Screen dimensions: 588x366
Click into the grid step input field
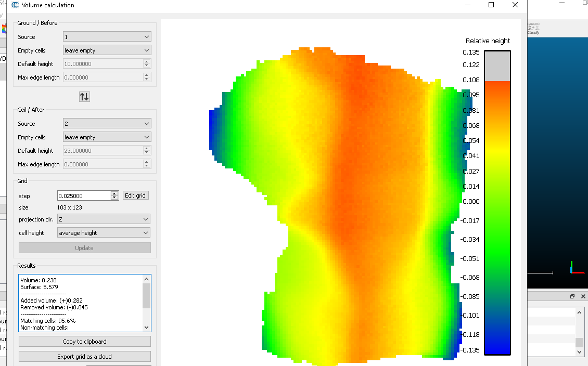click(83, 196)
